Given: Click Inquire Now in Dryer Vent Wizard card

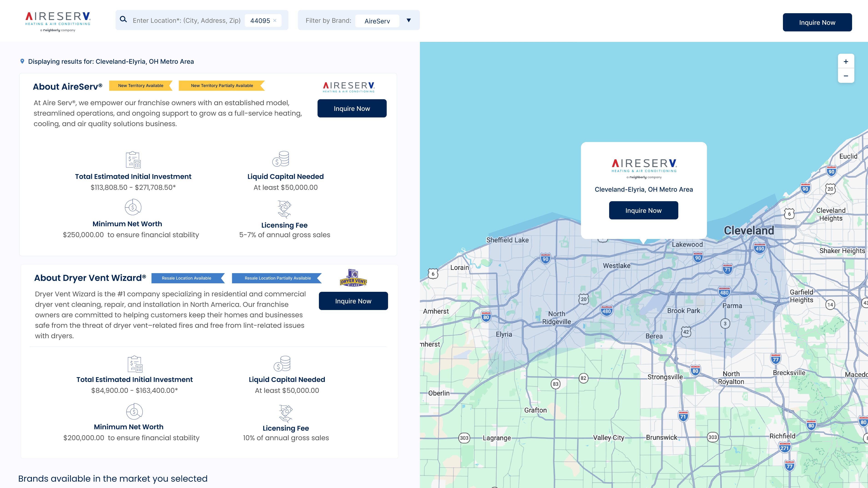Looking at the screenshot, I should (x=353, y=301).
